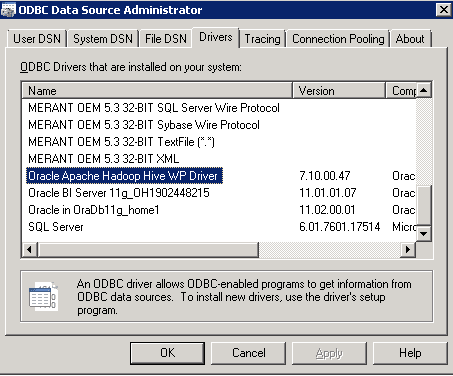
Task: Click the vertical scrollbar thumb
Action: [424, 206]
